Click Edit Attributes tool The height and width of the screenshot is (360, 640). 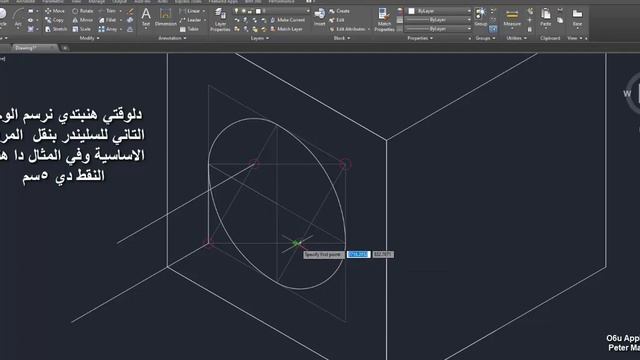347,29
